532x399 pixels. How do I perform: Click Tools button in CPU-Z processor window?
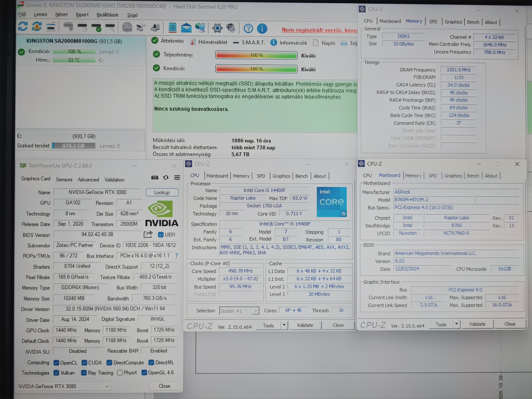268,325
